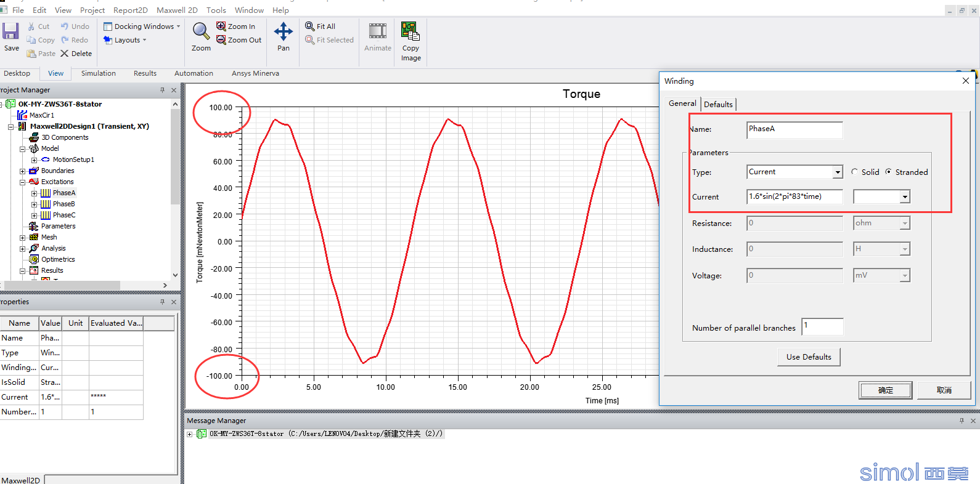
Task: Collapse the Results tree node
Action: (22, 271)
